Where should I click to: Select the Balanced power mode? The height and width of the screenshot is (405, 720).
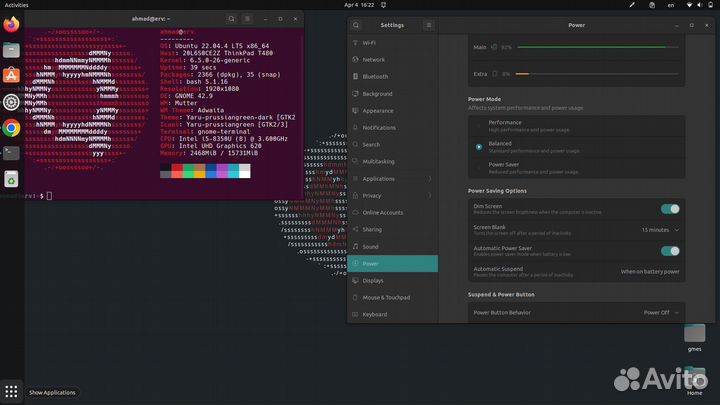(x=577, y=147)
